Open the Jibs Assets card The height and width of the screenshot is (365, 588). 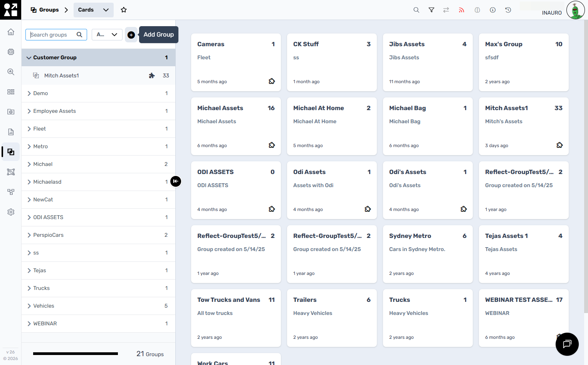point(428,62)
